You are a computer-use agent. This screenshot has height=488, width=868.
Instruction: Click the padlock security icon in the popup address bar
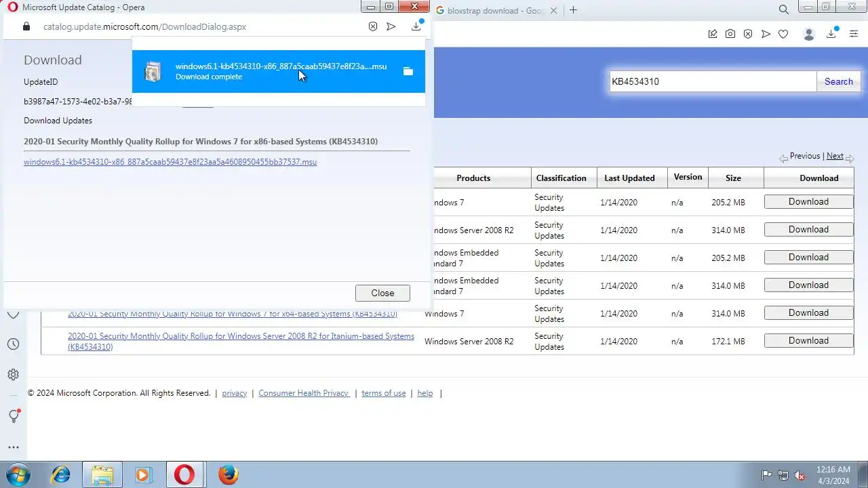(x=26, y=26)
